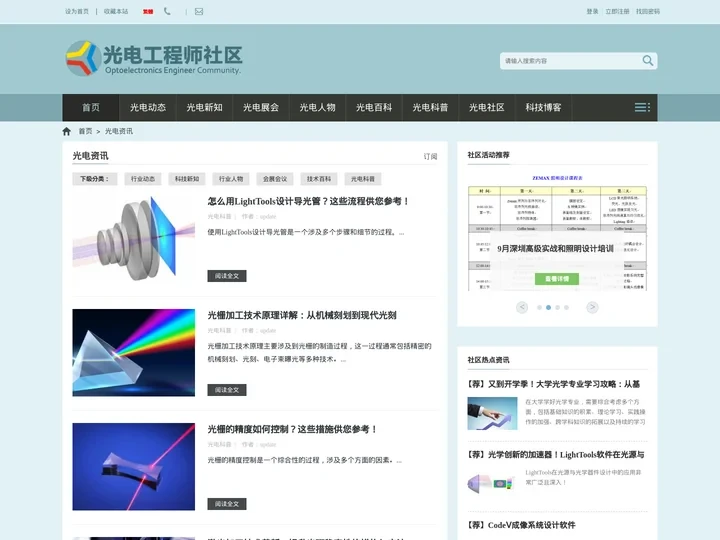Select second carousel indicator dot
Image resolution: width=720 pixels, height=540 pixels.
click(x=548, y=308)
